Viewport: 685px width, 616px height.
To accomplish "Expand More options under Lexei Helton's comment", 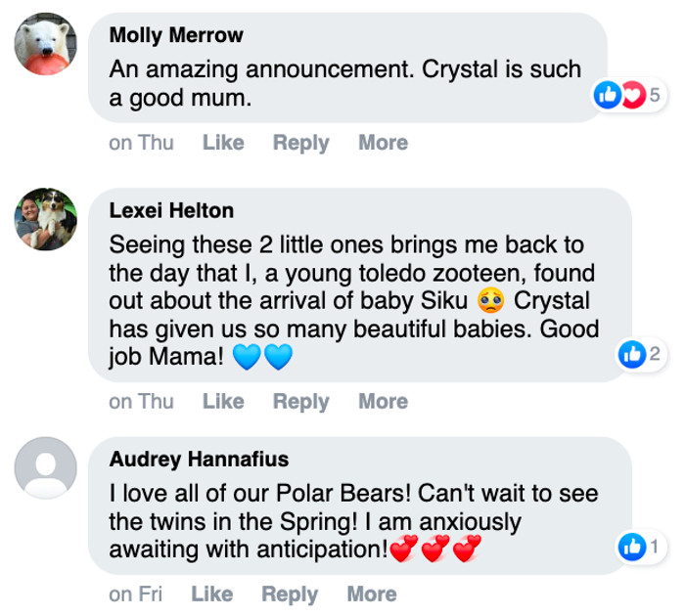I will (383, 401).
